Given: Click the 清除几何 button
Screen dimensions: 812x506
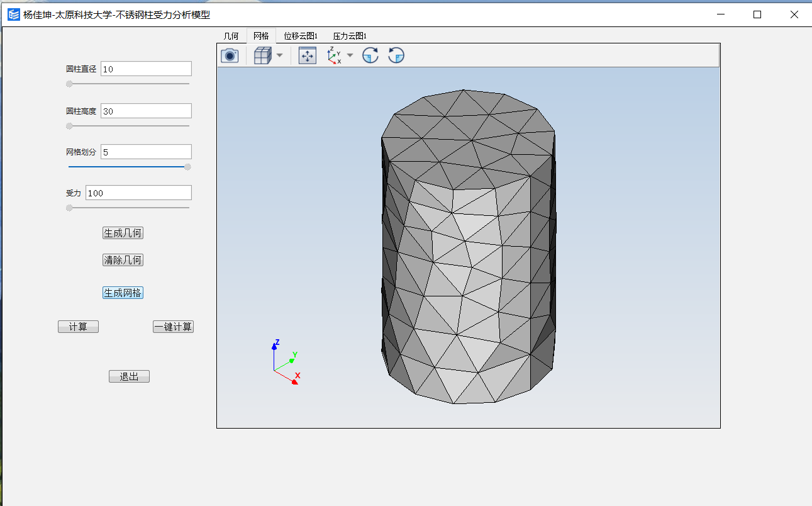Looking at the screenshot, I should [x=123, y=260].
